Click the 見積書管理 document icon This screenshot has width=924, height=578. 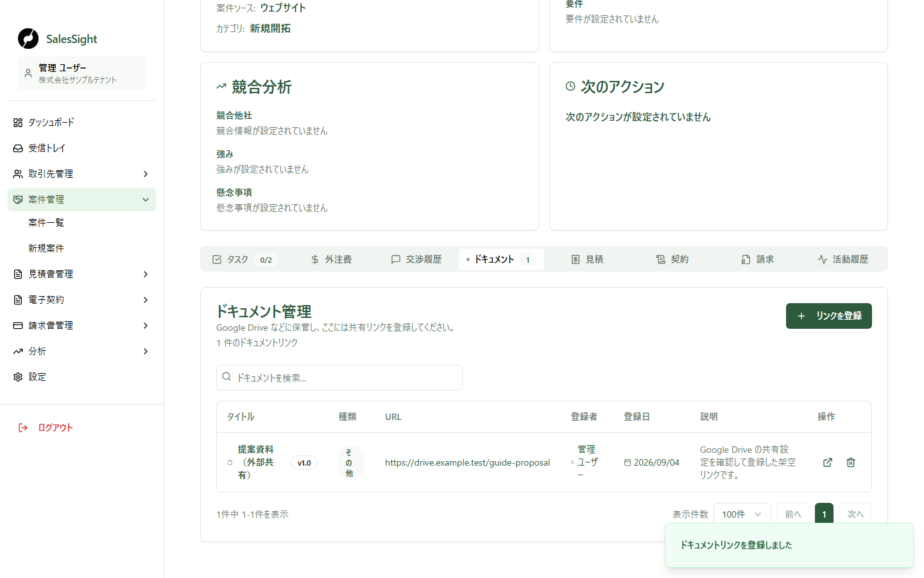click(18, 274)
